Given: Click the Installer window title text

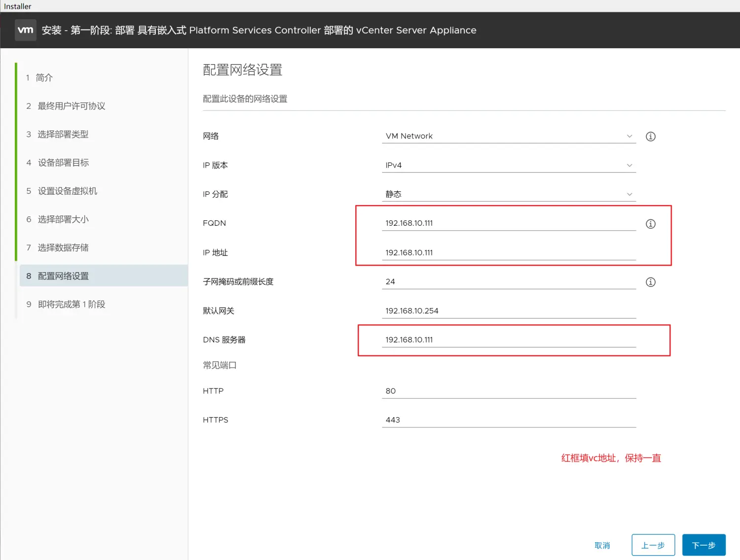Looking at the screenshot, I should click(x=18, y=6).
